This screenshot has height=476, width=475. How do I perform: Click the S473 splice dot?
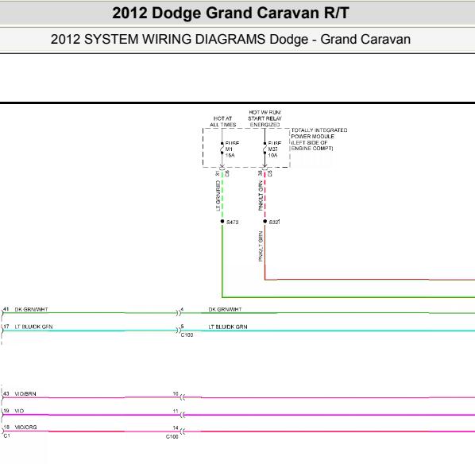[222, 221]
